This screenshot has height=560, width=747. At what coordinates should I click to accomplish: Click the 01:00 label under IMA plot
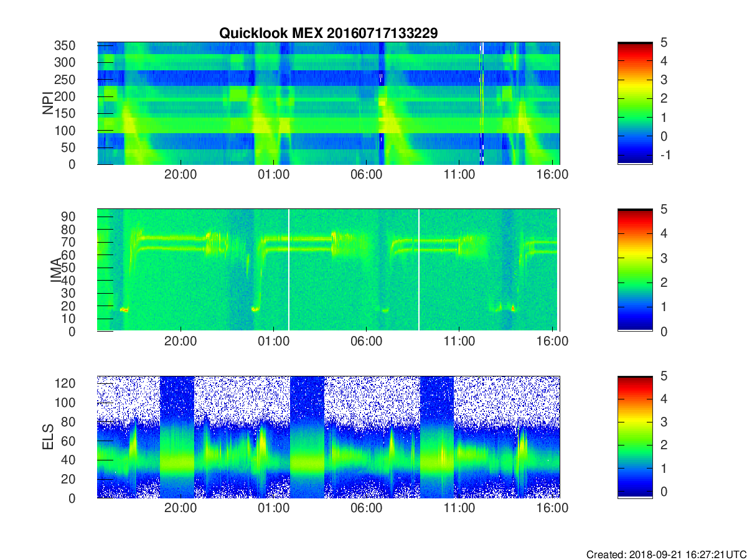coord(273,342)
